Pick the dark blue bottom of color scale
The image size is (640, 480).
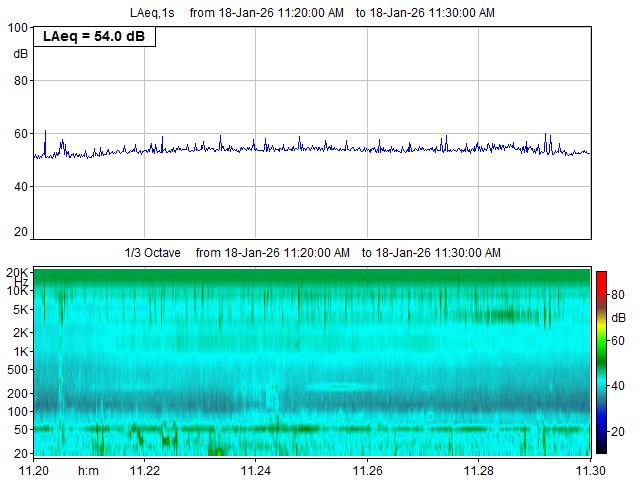tap(601, 446)
